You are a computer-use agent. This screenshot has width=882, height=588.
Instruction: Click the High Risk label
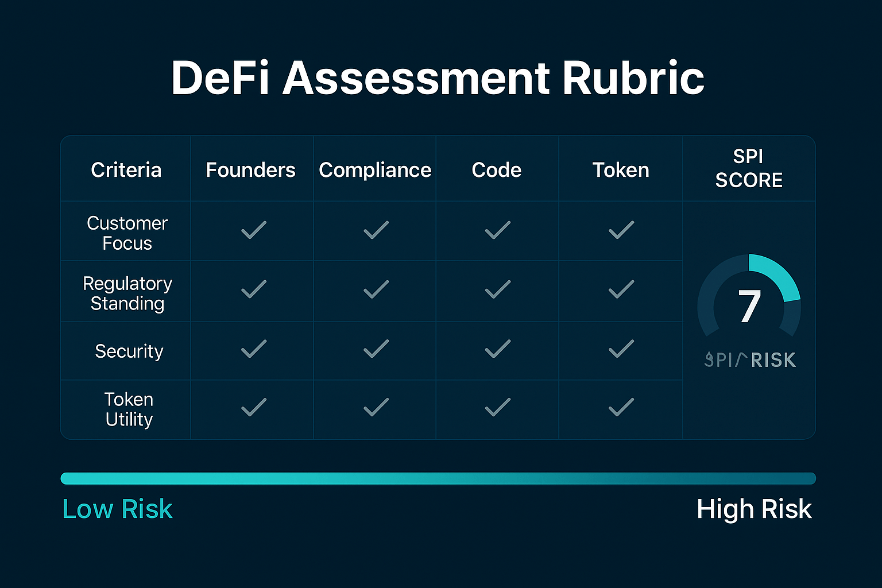pos(754,509)
